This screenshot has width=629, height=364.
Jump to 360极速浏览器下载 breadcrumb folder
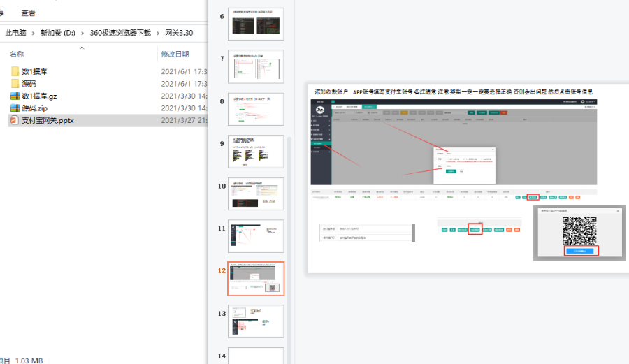[120, 33]
